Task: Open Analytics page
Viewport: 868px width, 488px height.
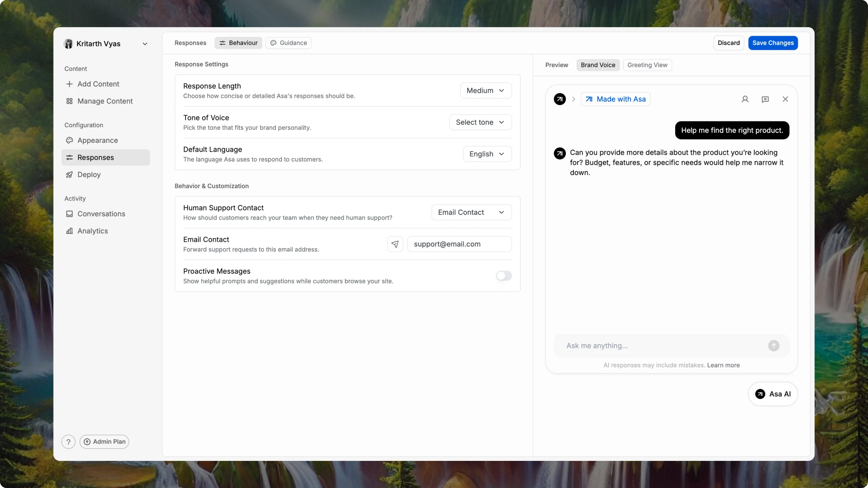Action: 106,231
